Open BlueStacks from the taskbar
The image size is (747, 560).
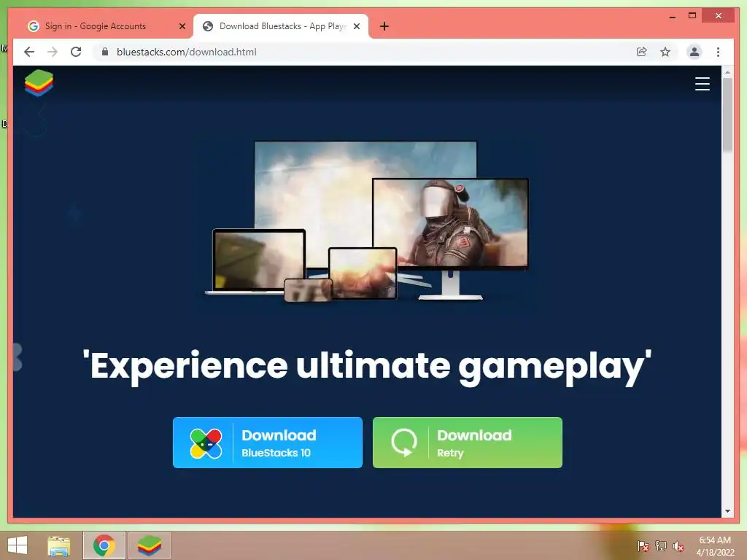pyautogui.click(x=149, y=545)
